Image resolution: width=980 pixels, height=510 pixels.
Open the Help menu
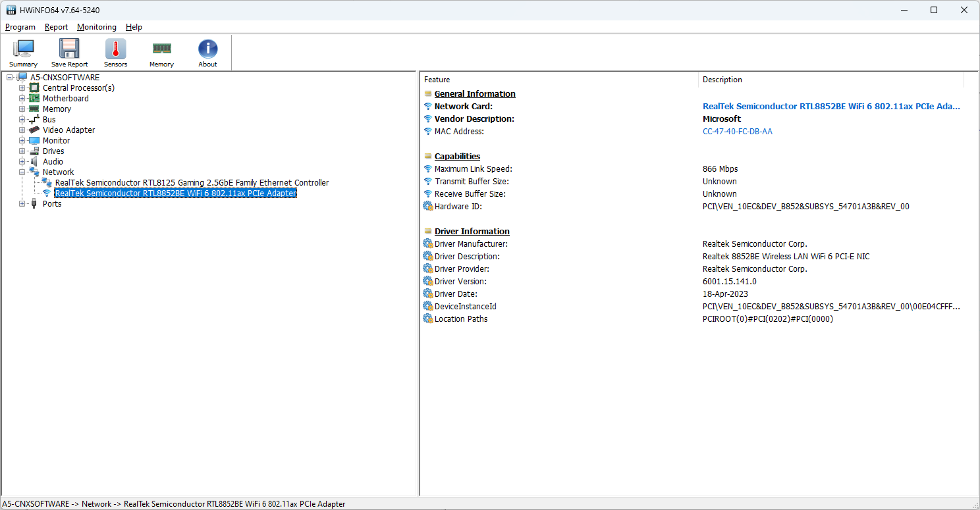point(134,27)
